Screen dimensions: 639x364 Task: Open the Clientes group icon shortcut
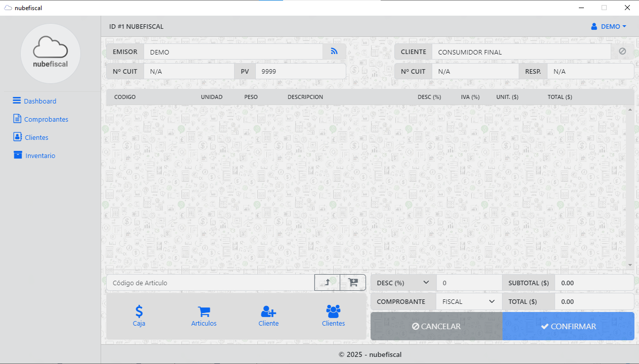coord(333,316)
